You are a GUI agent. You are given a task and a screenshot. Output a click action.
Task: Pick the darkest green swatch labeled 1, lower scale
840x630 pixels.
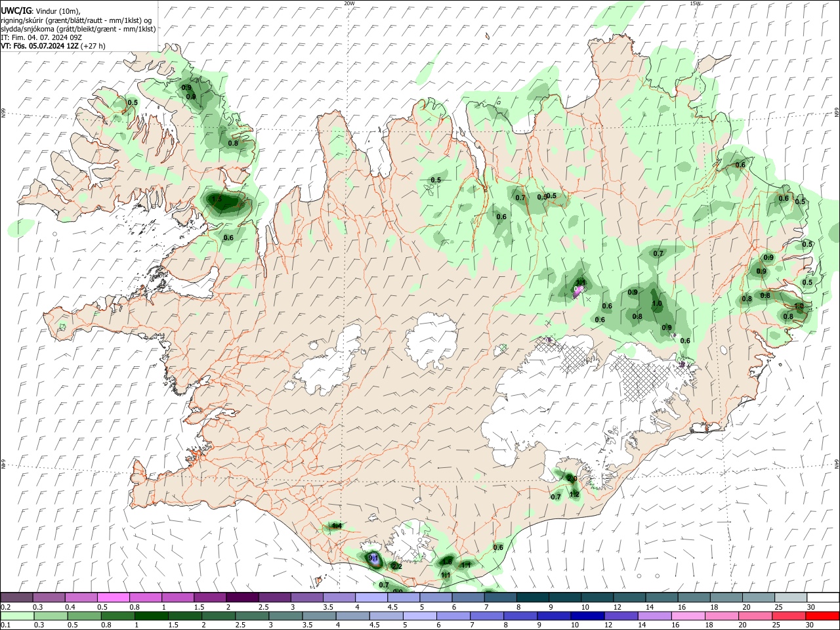[x=152, y=616]
